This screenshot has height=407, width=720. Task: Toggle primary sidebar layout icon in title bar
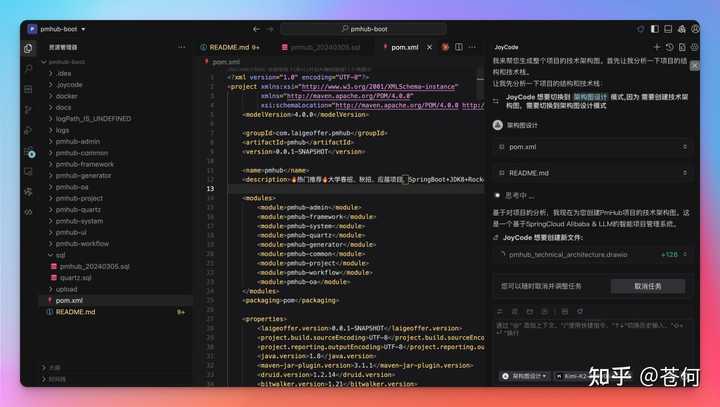[x=654, y=29]
